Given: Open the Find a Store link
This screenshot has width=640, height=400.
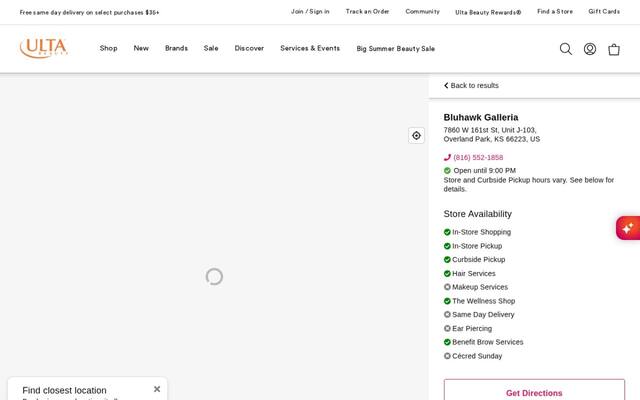Looking at the screenshot, I should coord(555,11).
